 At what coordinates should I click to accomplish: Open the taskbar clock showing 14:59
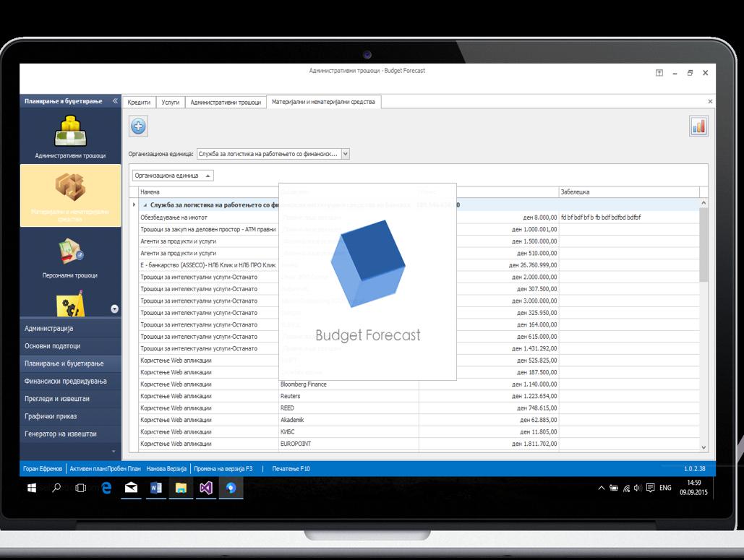click(x=693, y=488)
